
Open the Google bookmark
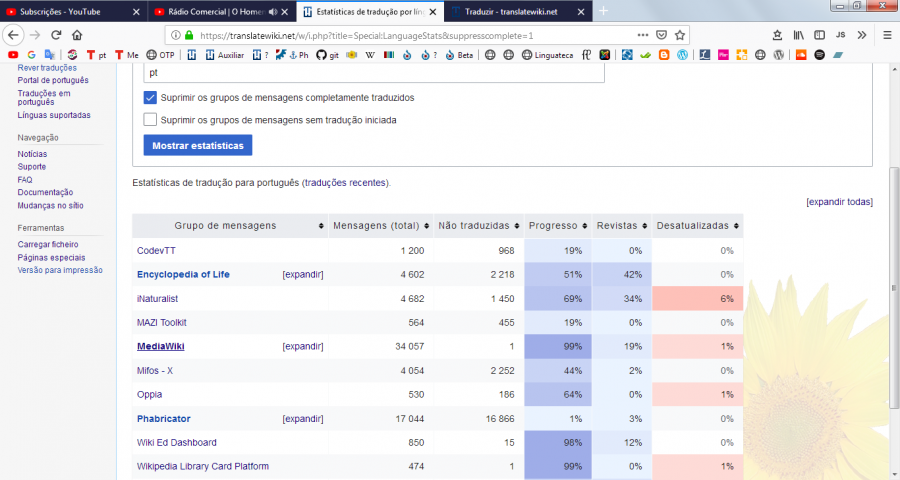pyautogui.click(x=32, y=55)
